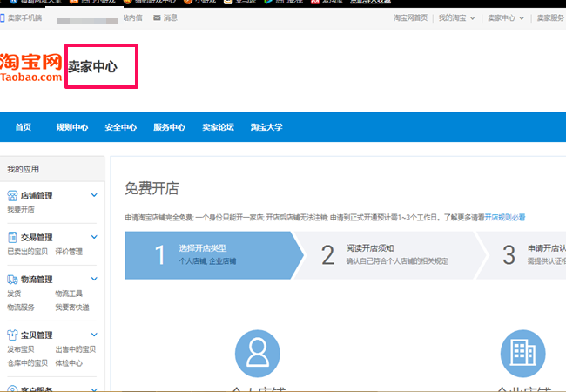The height and width of the screenshot is (392, 566).
Task: Click the 交易管理 document icon
Action: coord(12,237)
